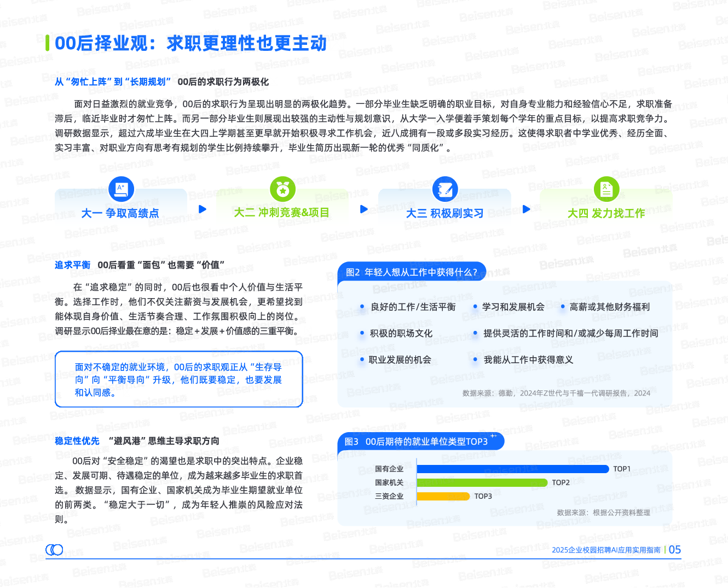Click the heading “避风港”思维主导求职方向
This screenshot has width=728, height=588.
click(164, 441)
